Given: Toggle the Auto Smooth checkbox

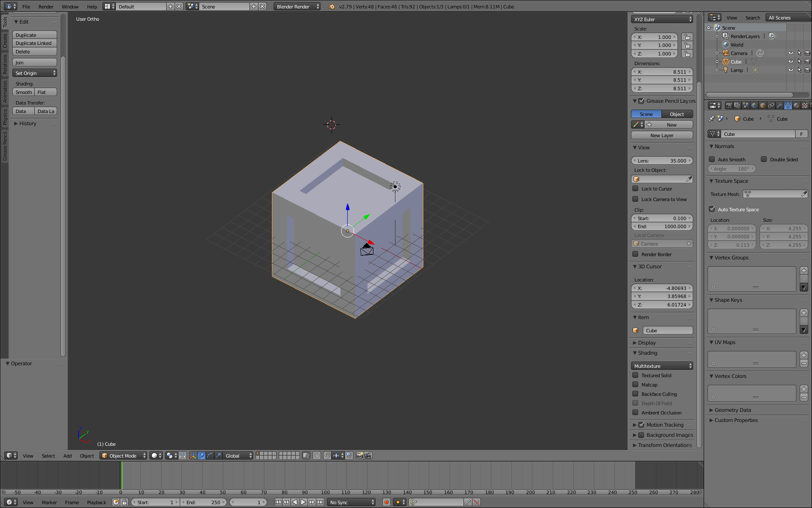Looking at the screenshot, I should click(x=712, y=160).
